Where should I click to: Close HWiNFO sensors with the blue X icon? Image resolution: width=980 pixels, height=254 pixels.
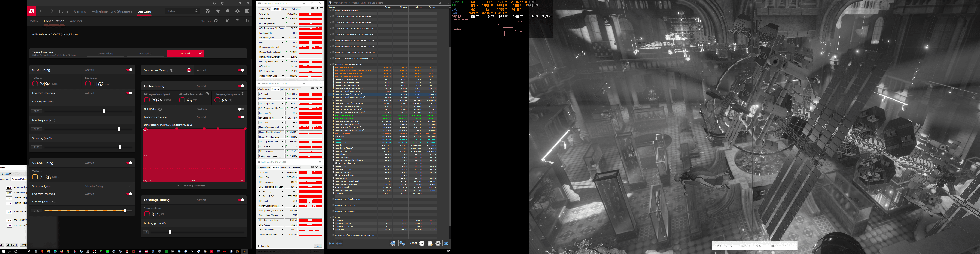[x=446, y=243]
